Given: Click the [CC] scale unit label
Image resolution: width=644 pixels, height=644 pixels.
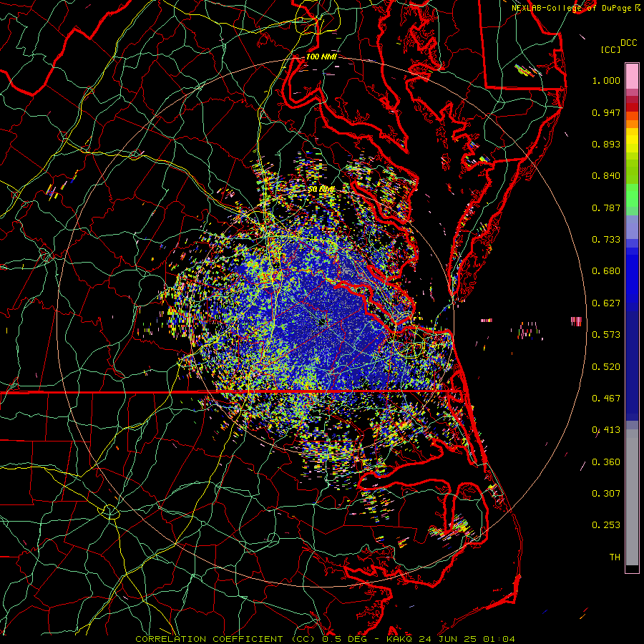Looking at the screenshot, I should [x=611, y=49].
